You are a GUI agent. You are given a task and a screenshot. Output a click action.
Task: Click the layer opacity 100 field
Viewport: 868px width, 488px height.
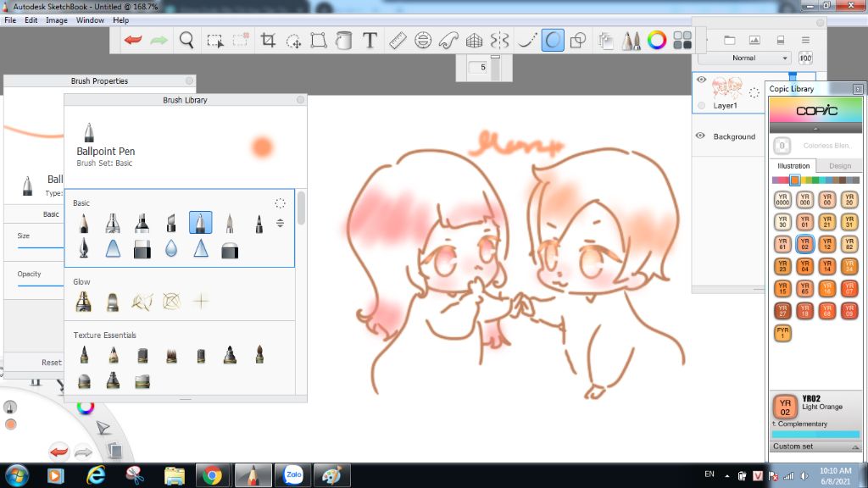click(x=805, y=58)
